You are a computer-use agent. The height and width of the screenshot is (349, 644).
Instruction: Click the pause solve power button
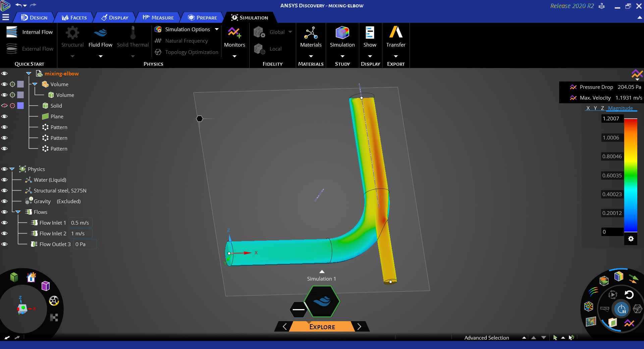click(x=622, y=309)
